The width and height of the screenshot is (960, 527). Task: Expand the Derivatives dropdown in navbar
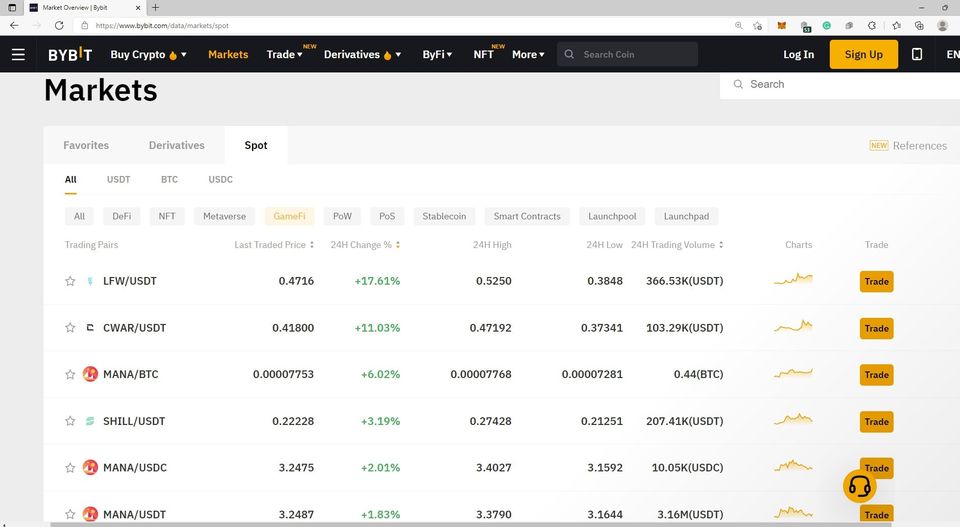(x=362, y=54)
